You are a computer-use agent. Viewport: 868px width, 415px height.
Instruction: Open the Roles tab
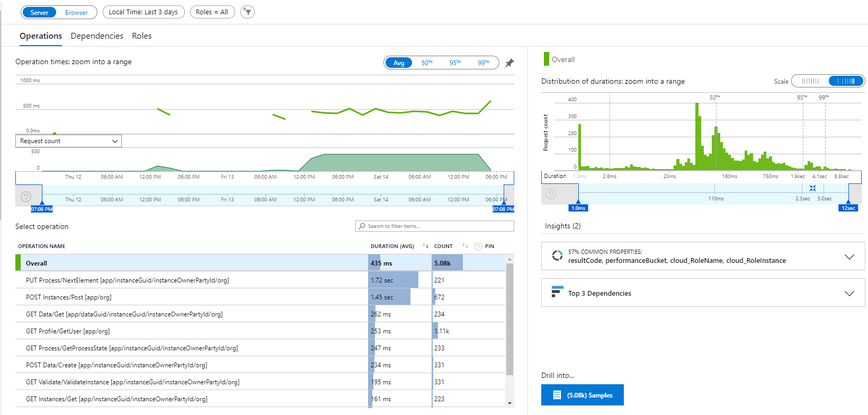point(141,36)
